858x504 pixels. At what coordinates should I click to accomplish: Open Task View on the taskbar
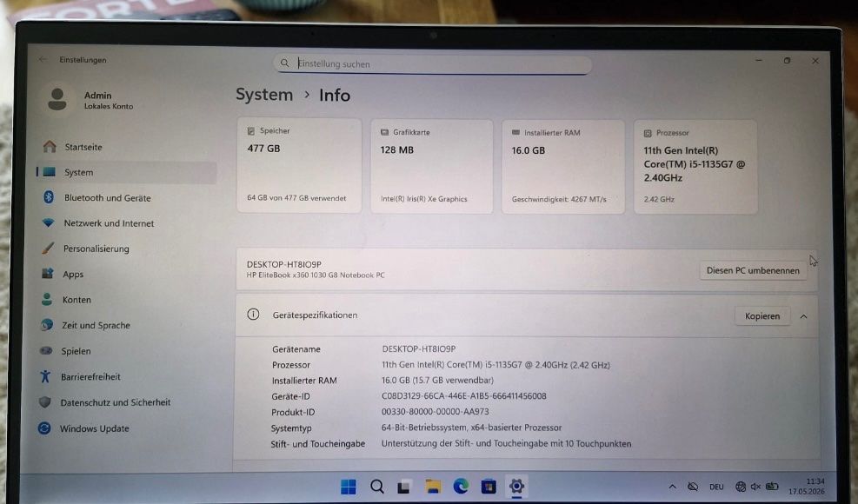coord(404,487)
